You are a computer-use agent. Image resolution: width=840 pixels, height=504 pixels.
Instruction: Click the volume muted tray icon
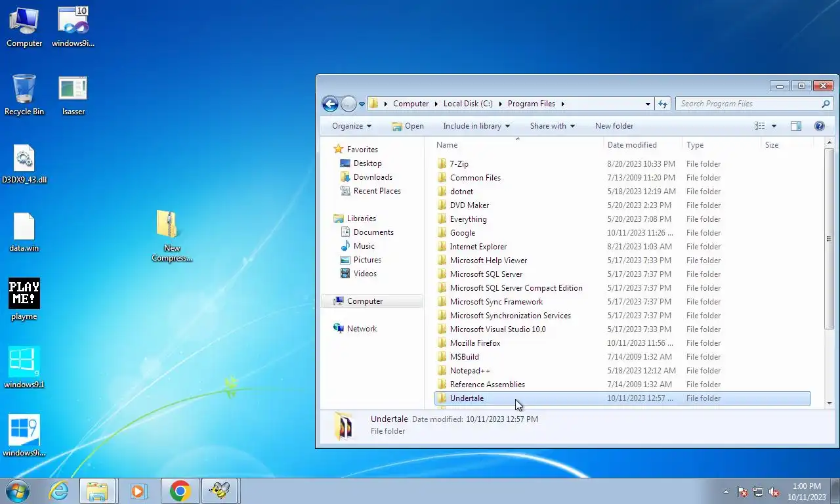tap(774, 492)
